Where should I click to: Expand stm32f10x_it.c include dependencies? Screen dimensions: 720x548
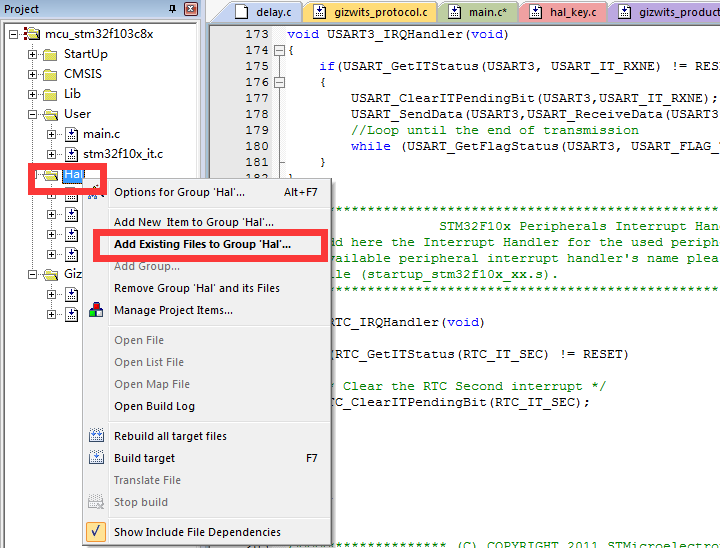tap(51, 154)
